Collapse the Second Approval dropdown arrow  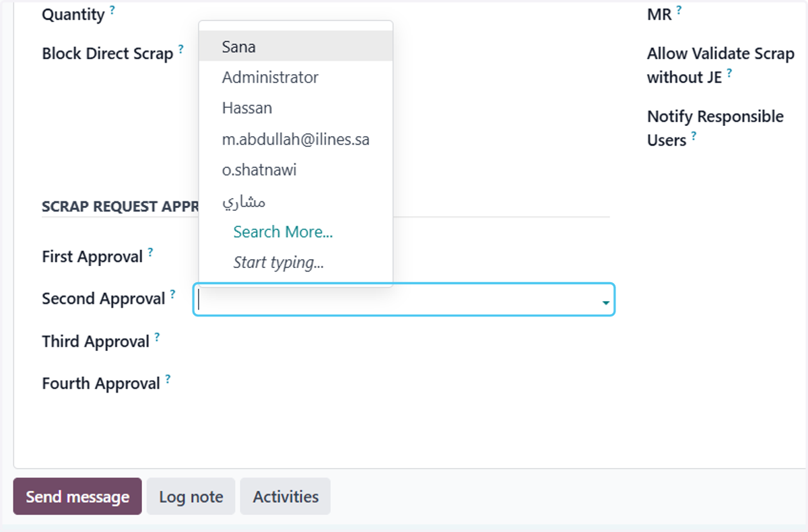pos(606,304)
